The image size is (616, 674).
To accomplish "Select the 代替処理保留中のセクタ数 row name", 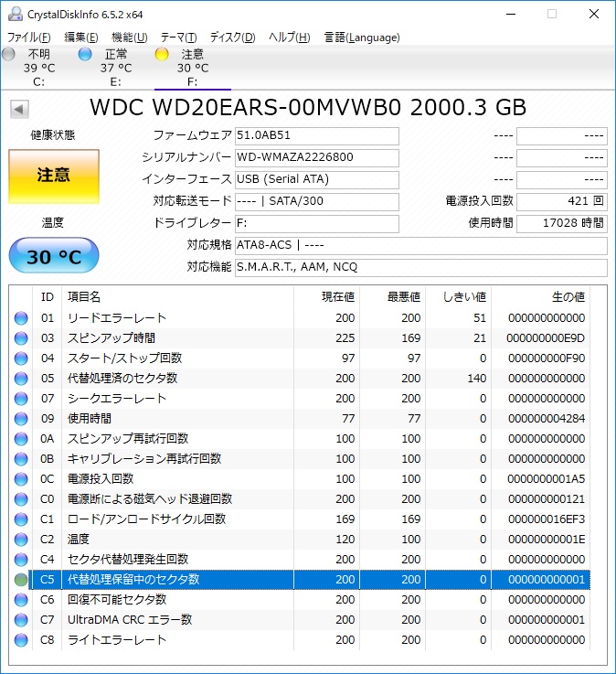I will [x=133, y=580].
